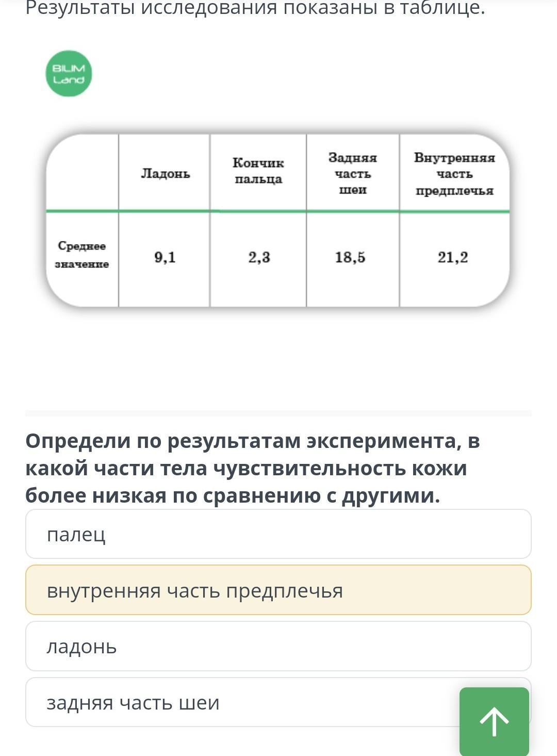This screenshot has height=756, width=557.
Task: Click the table cell showing 21,2
Action: pos(453,257)
